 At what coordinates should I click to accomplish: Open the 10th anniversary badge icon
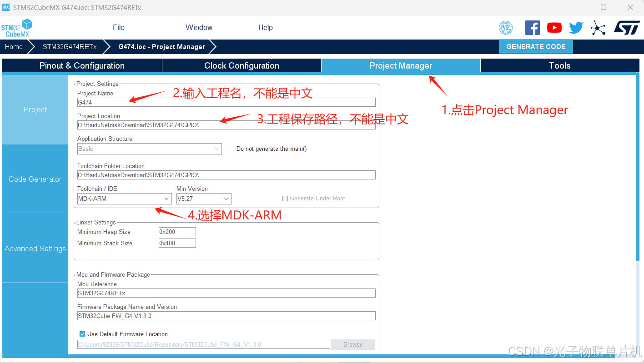[x=506, y=28]
